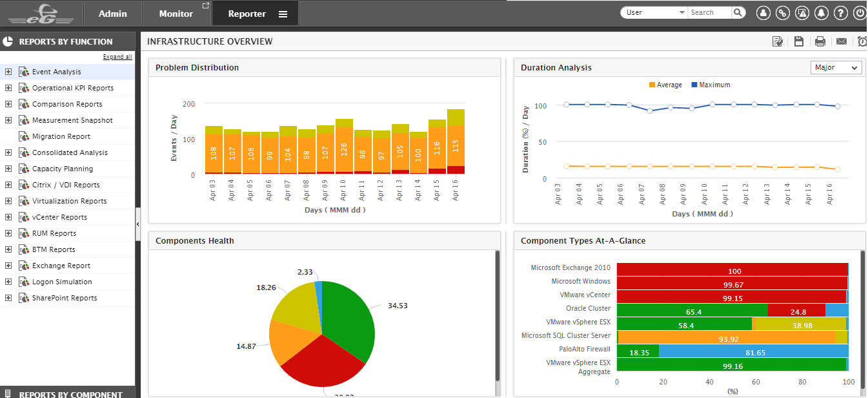The image size is (868, 398).
Task: Click the Reports By Function pie icon
Action: [8, 41]
